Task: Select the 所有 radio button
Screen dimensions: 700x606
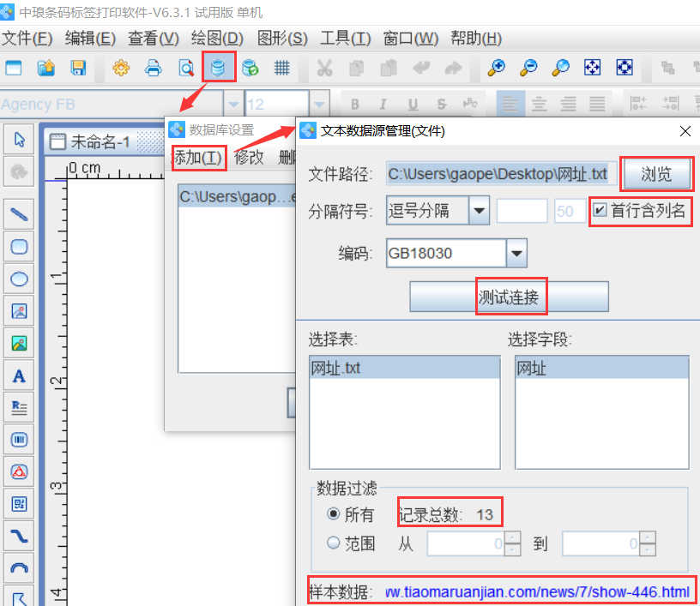Action: [333, 515]
